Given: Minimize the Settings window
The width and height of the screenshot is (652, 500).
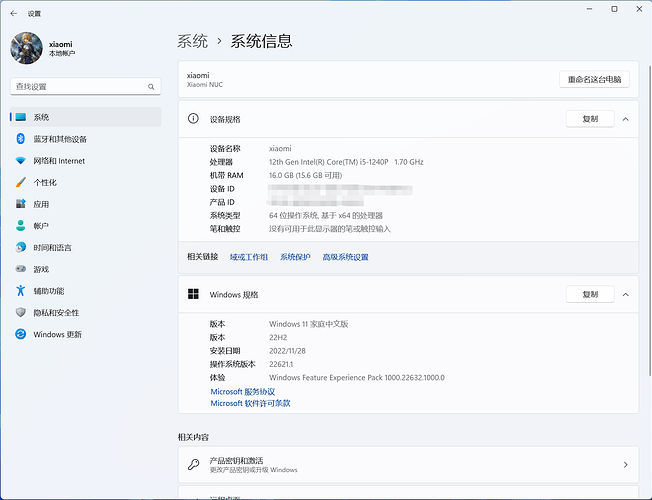Looking at the screenshot, I should (589, 9).
